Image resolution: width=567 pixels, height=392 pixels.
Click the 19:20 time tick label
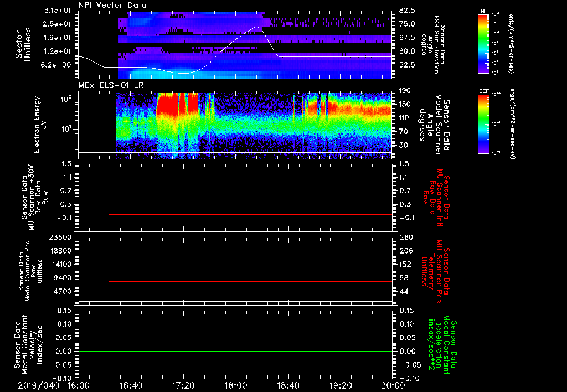341,385
